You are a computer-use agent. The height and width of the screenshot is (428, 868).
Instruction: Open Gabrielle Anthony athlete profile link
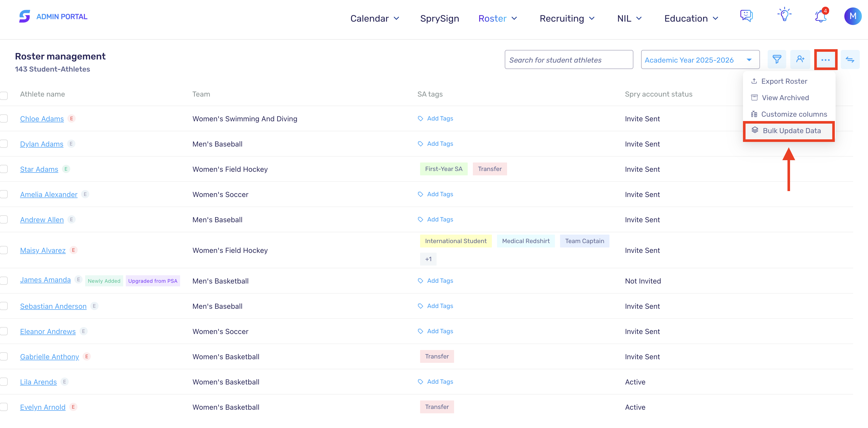50,356
